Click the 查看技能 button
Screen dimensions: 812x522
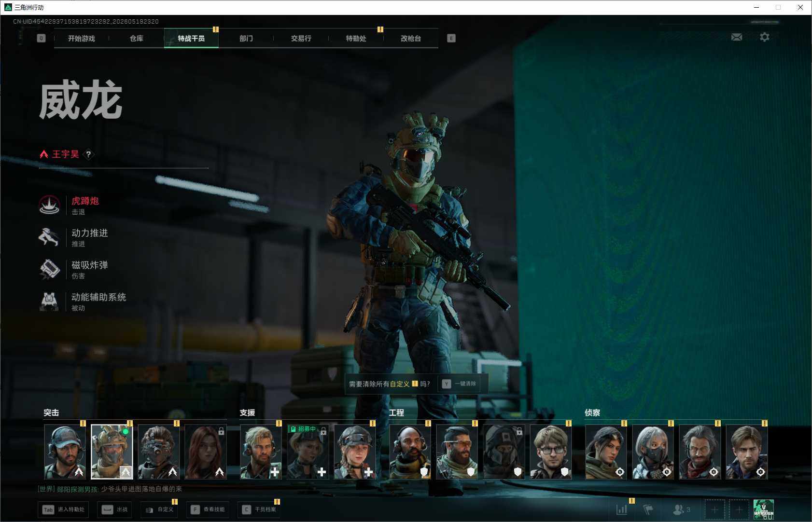click(x=207, y=509)
